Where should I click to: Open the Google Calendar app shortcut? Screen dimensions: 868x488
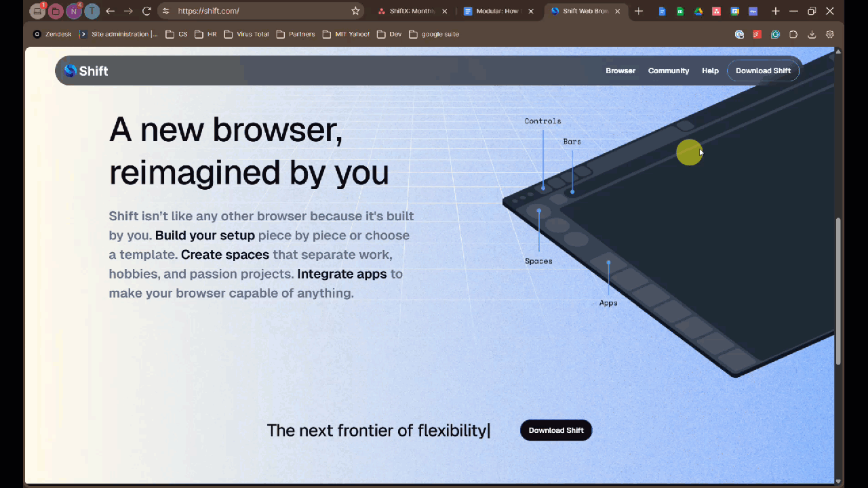click(x=734, y=11)
